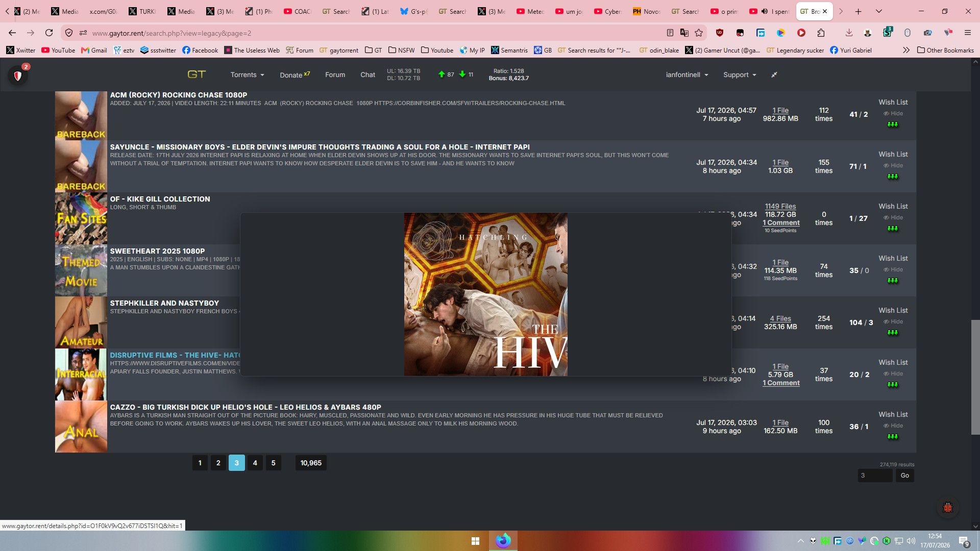This screenshot has width=980, height=551.
Task: Switch to the Cyber browser tab
Action: tap(608, 11)
